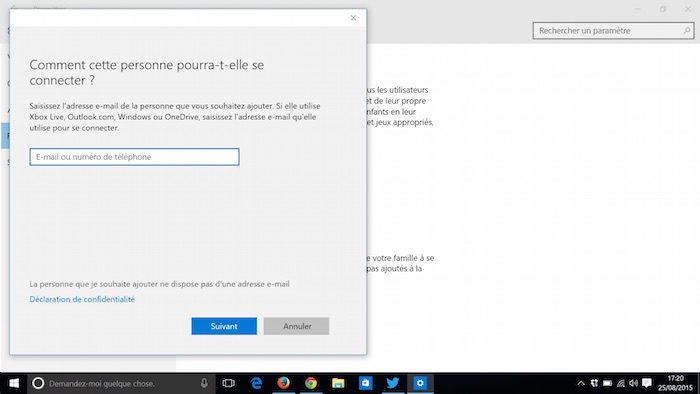The image size is (700, 394).
Task: Open Google Chrome from the taskbar
Action: coord(311,383)
